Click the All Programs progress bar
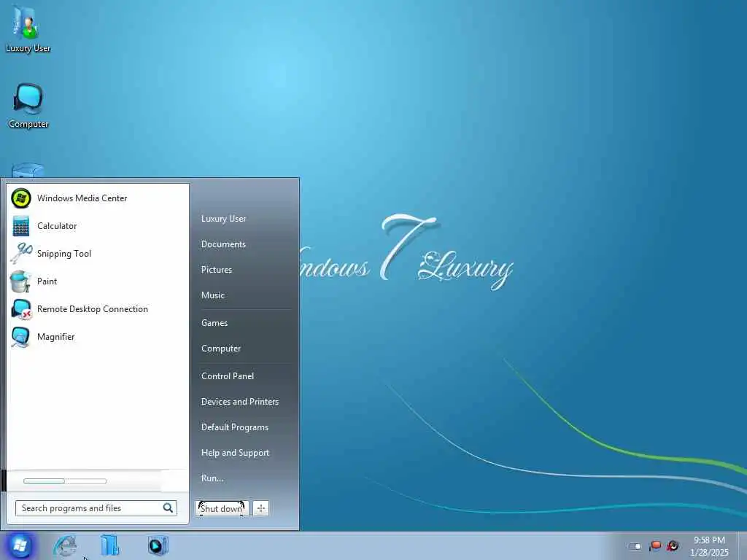Viewport: 747px width, 560px height. point(65,481)
